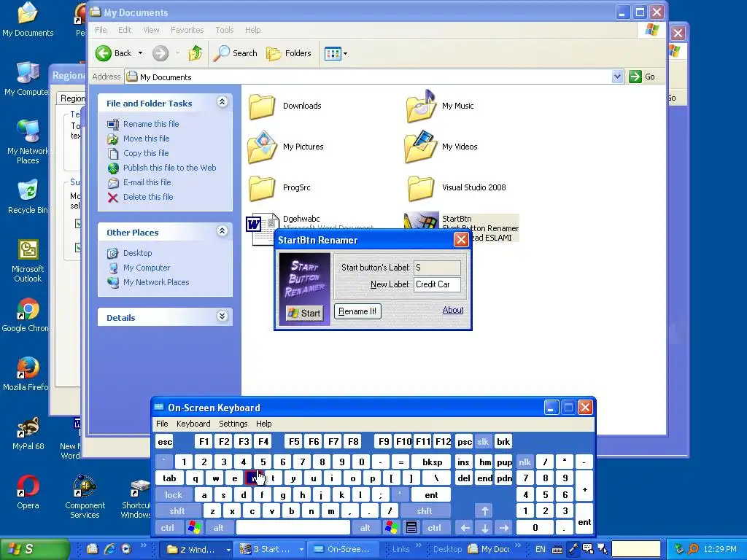Viewport: 747px width, 560px height.
Task: Click the Start preview button in StartBtn Renamer
Action: 304,313
